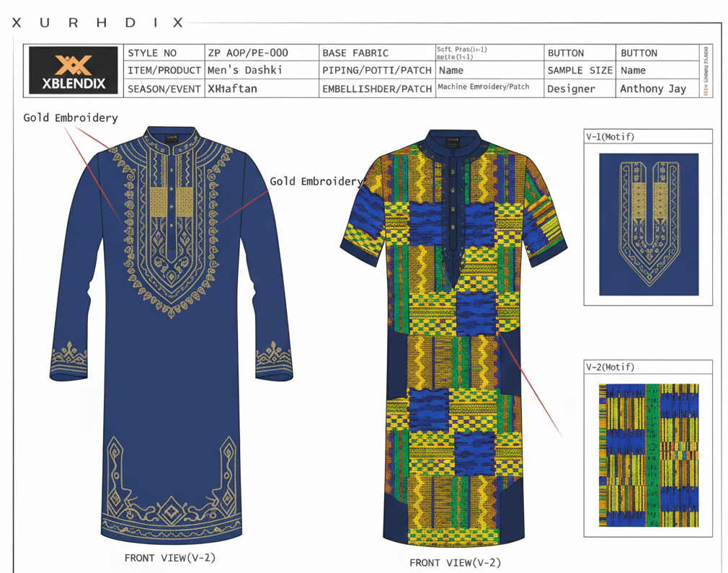Screen dimensions: 728x573
Task: Click the 'Gold Embroidery' label at upper left
Action: [x=70, y=117]
